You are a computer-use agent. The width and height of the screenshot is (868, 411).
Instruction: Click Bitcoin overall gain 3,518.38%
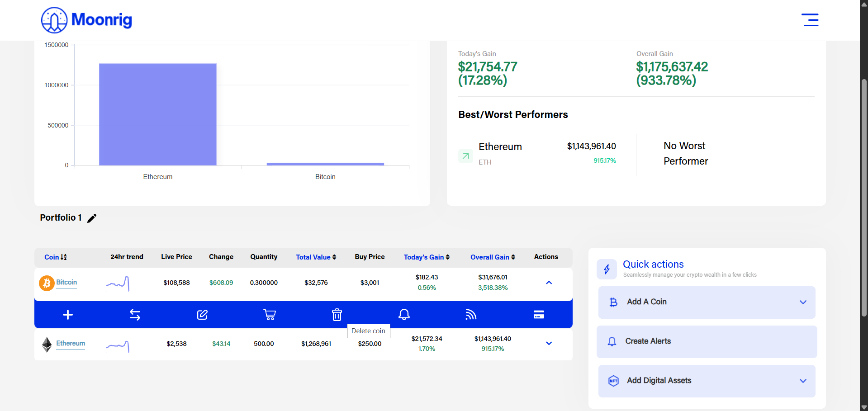point(493,288)
